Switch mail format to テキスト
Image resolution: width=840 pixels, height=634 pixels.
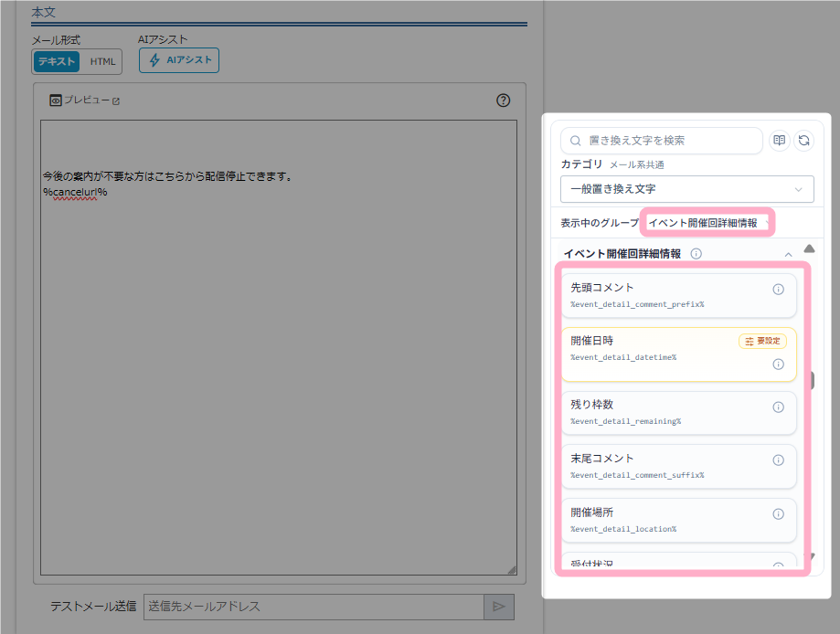tap(57, 61)
